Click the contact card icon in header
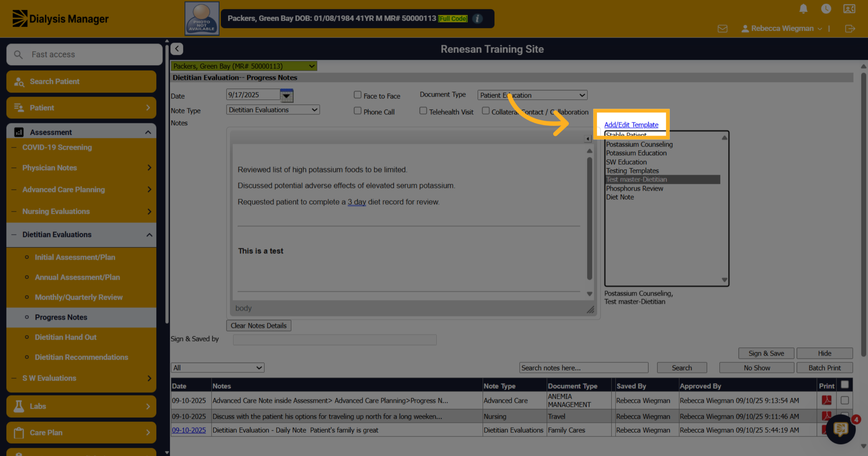868x456 pixels. pyautogui.click(x=849, y=9)
